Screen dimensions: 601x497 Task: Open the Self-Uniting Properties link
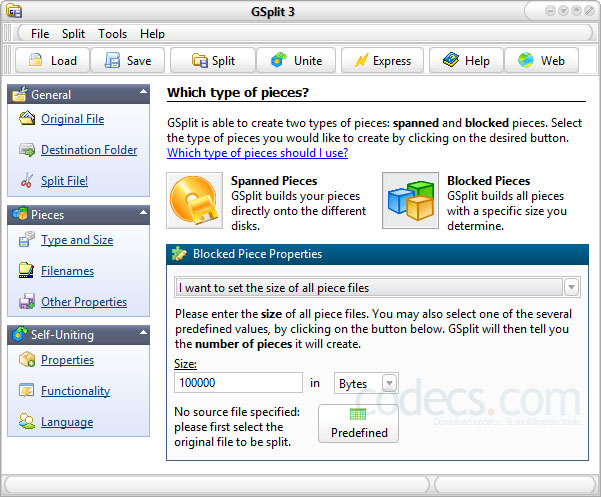pyautogui.click(x=67, y=360)
